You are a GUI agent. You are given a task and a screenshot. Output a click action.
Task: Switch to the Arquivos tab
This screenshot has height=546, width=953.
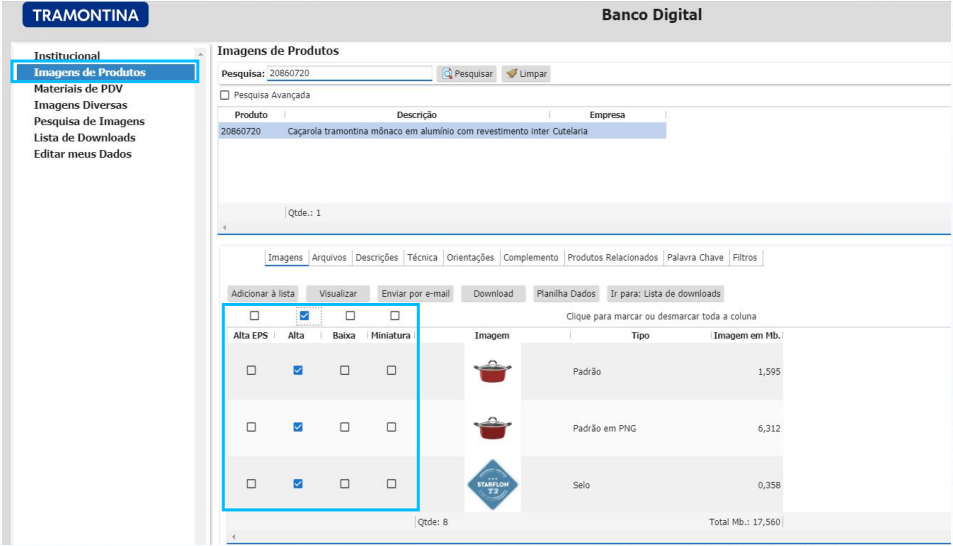tap(329, 258)
